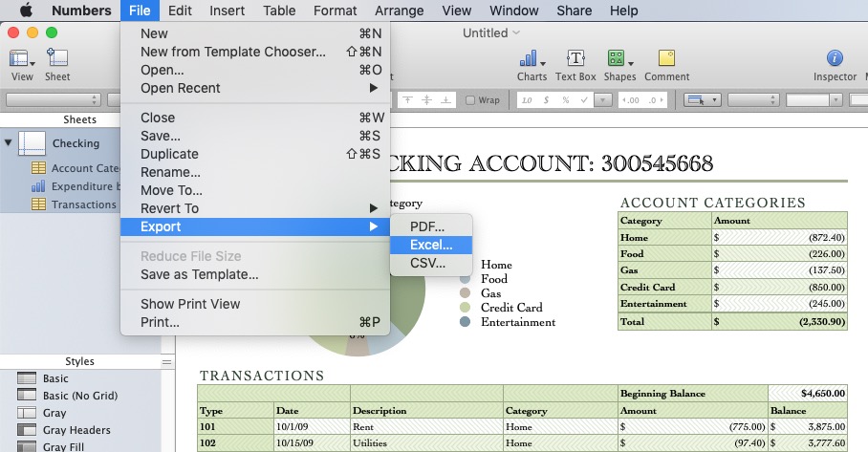The width and height of the screenshot is (868, 452).
Task: Apply Gray Headers table style
Action: tap(64, 430)
